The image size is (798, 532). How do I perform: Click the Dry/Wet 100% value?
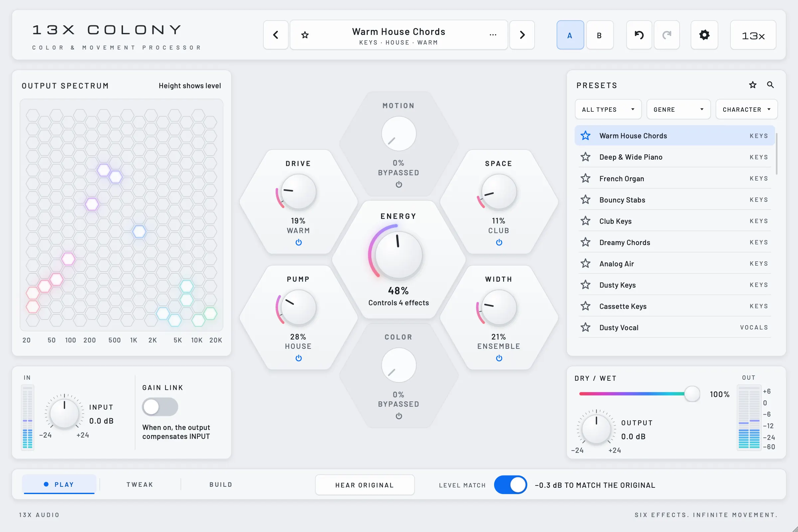[x=720, y=394]
